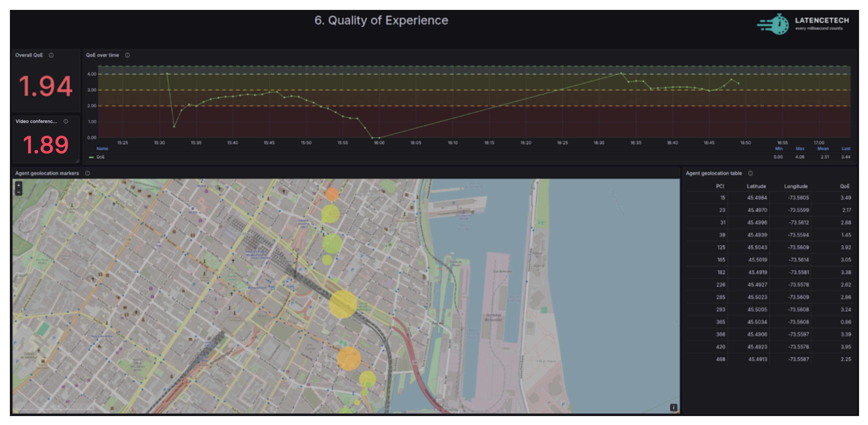Open the Overall QoE panel title menu
Screen dimensions: 868x425
29,55
